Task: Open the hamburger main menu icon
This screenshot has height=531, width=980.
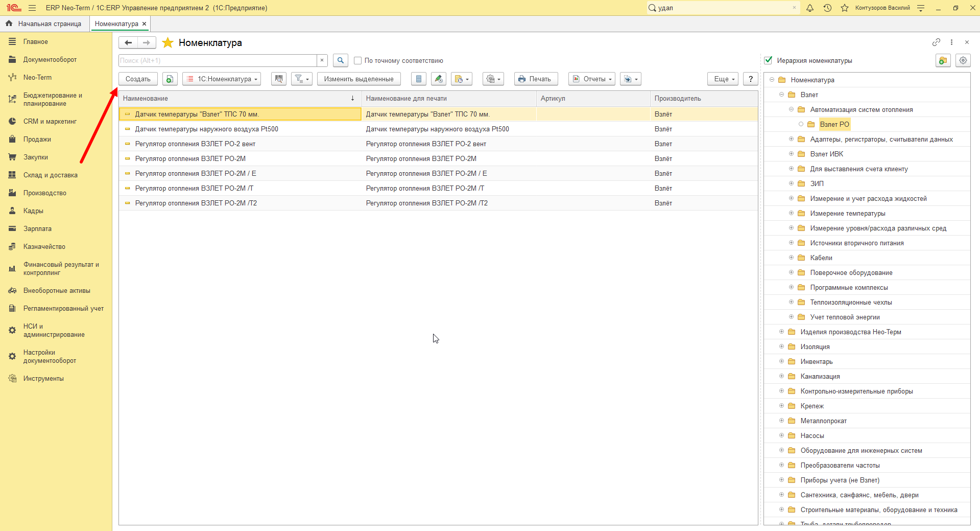Action: coord(32,8)
